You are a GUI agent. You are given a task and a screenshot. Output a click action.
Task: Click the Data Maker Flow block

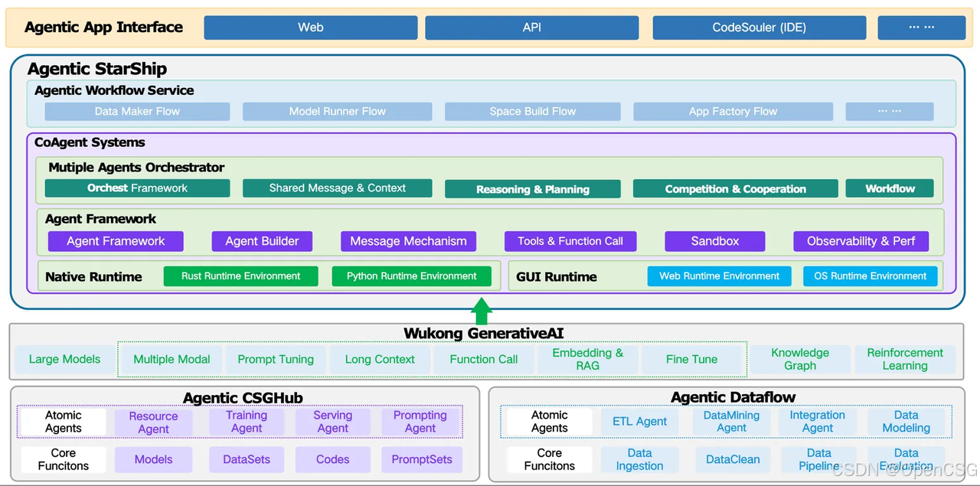(137, 112)
